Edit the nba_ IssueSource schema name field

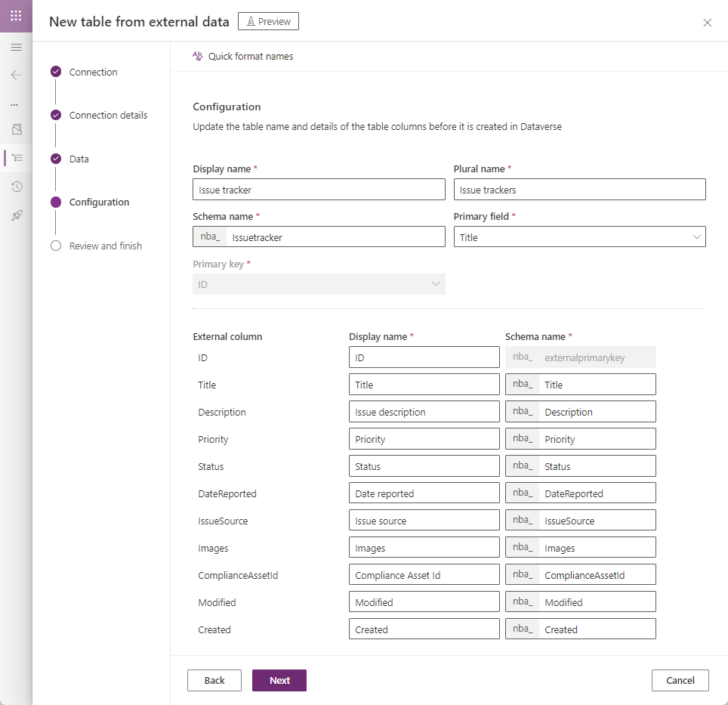point(580,521)
